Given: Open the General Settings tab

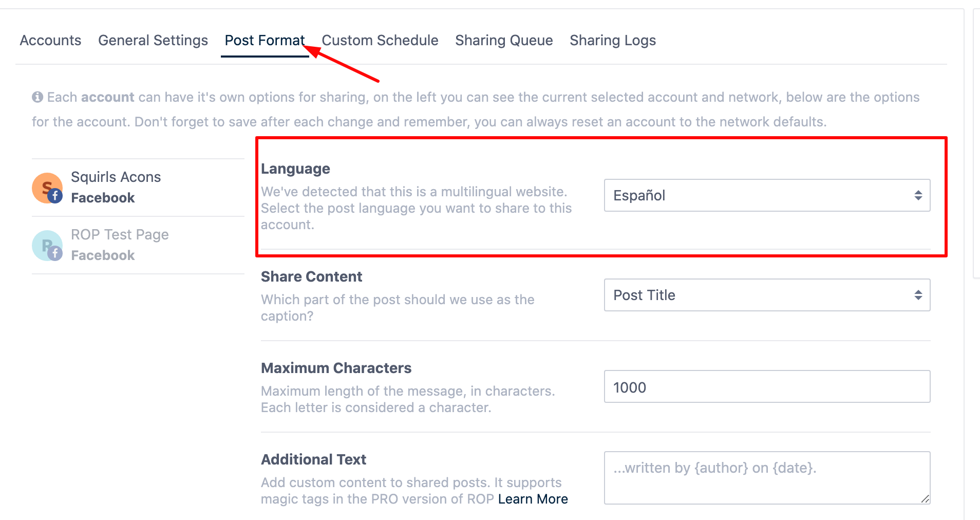Looking at the screenshot, I should pyautogui.click(x=153, y=41).
